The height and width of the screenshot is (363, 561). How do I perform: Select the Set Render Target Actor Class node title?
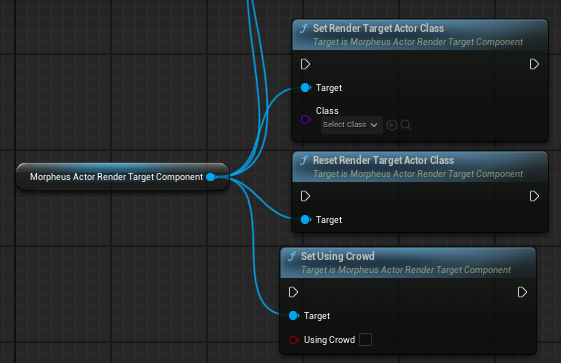(x=379, y=29)
